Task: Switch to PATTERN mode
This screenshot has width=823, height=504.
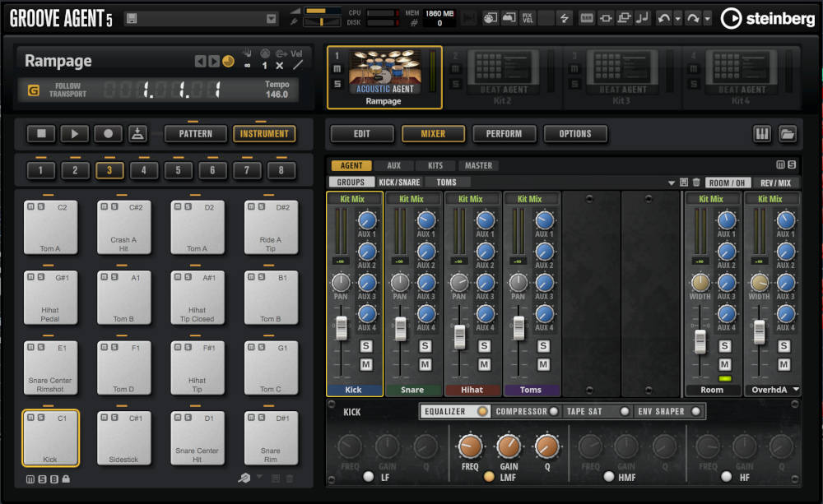Action: click(195, 133)
